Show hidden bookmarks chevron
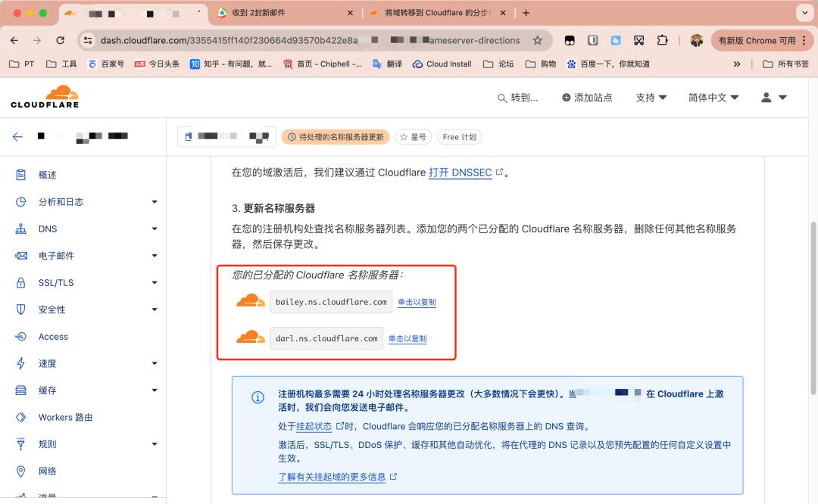 pyautogui.click(x=737, y=64)
